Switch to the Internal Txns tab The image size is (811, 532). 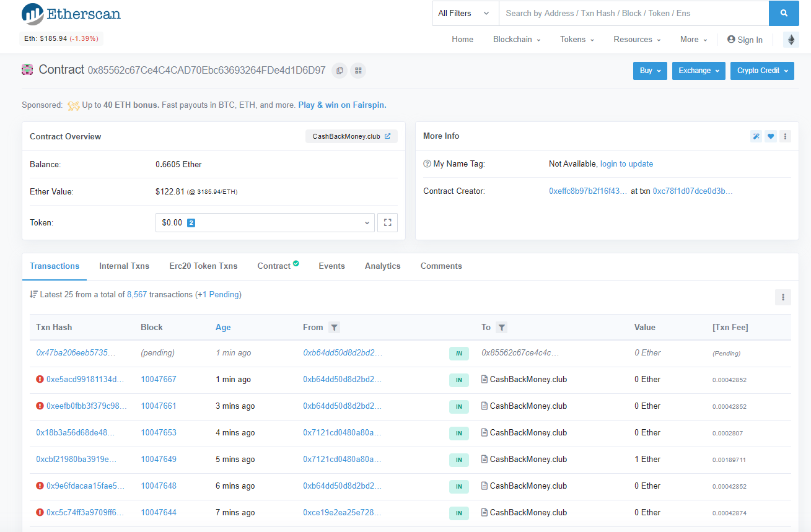[x=124, y=266]
